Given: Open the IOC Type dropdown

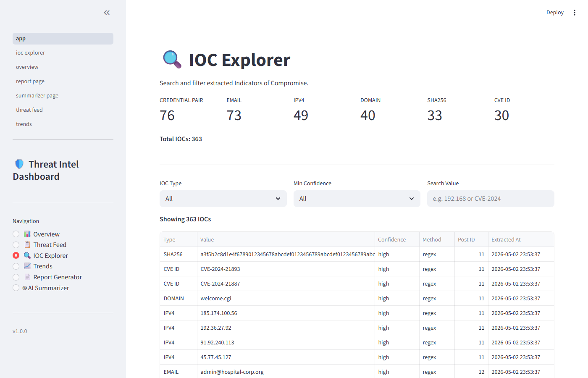Looking at the screenshot, I should point(223,199).
